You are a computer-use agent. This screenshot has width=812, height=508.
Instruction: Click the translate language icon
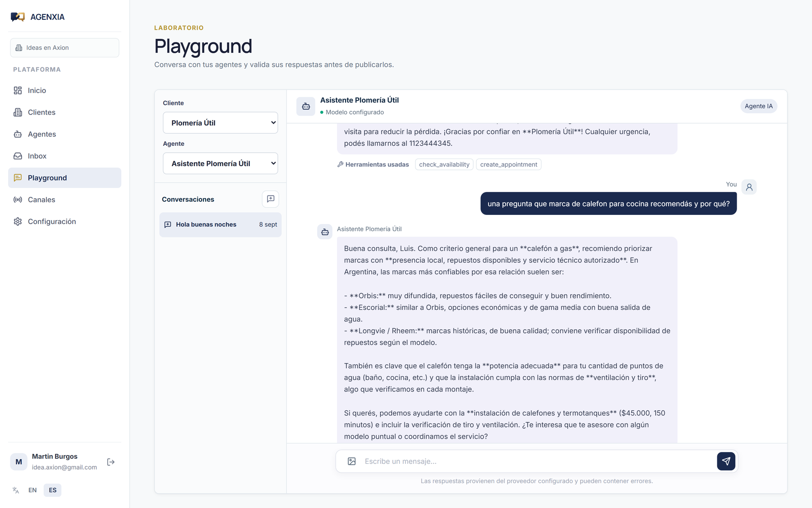point(16,490)
